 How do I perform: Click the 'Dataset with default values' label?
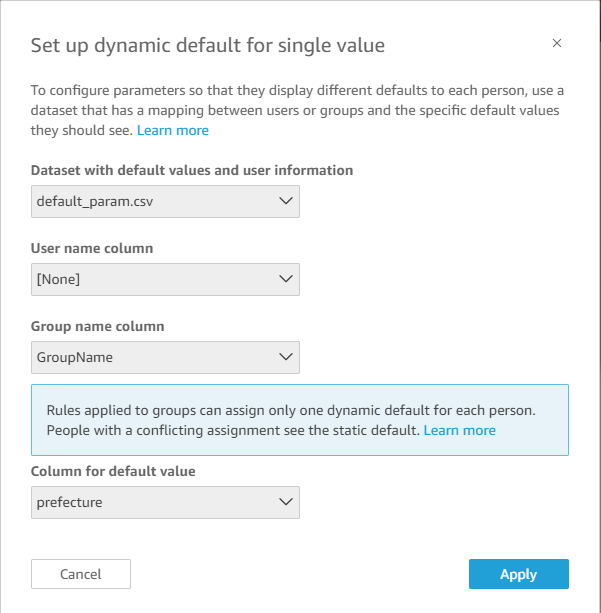click(x=192, y=170)
